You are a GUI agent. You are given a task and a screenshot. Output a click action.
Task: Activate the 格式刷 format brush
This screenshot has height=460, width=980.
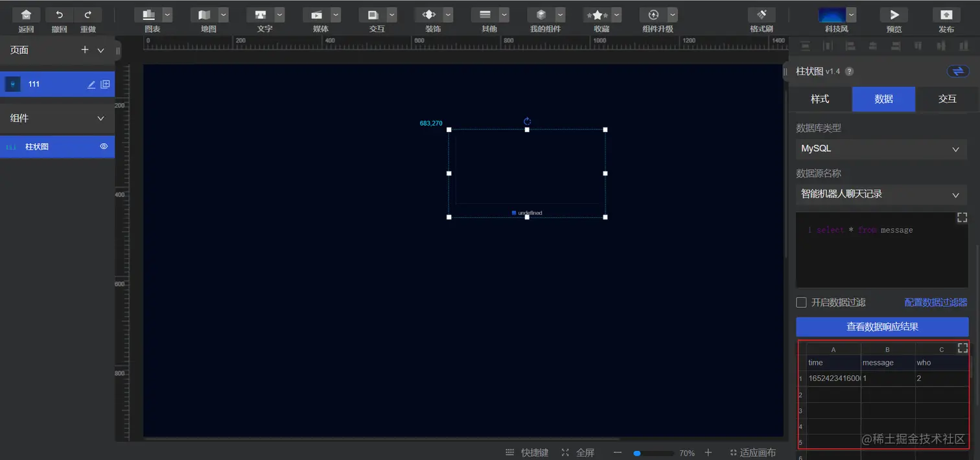coord(762,14)
